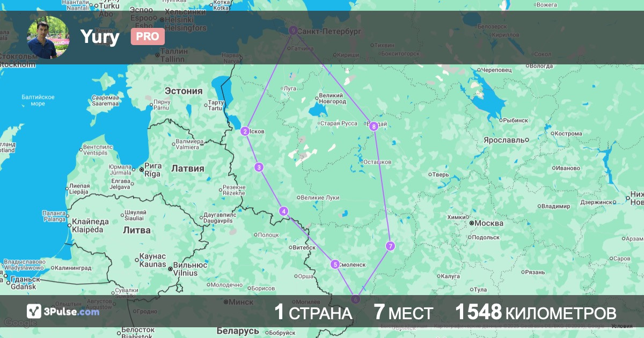Click route marker number 3
This screenshot has height=338, width=644.
[259, 167]
